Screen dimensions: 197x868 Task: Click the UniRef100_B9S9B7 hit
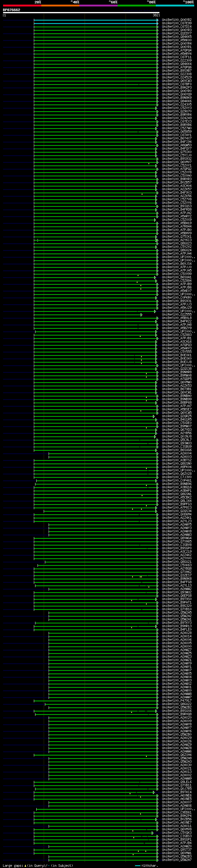click(177, 71)
